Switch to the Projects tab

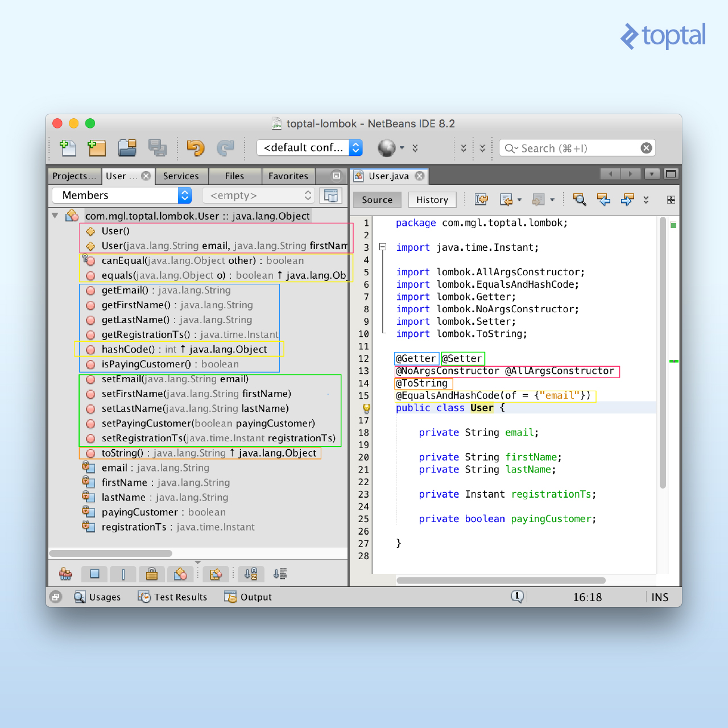75,176
